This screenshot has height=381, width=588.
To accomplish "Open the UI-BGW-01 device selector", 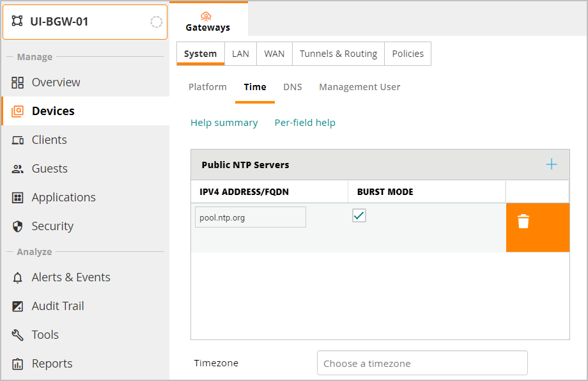I will (x=85, y=22).
